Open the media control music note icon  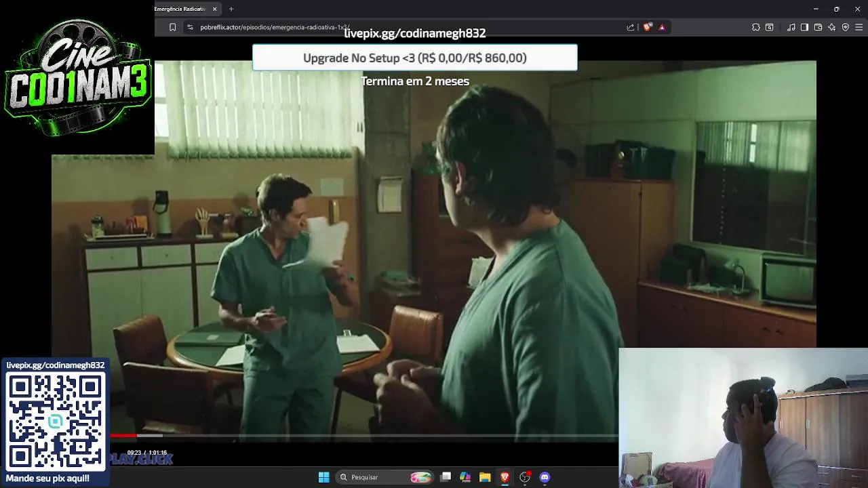coord(791,27)
